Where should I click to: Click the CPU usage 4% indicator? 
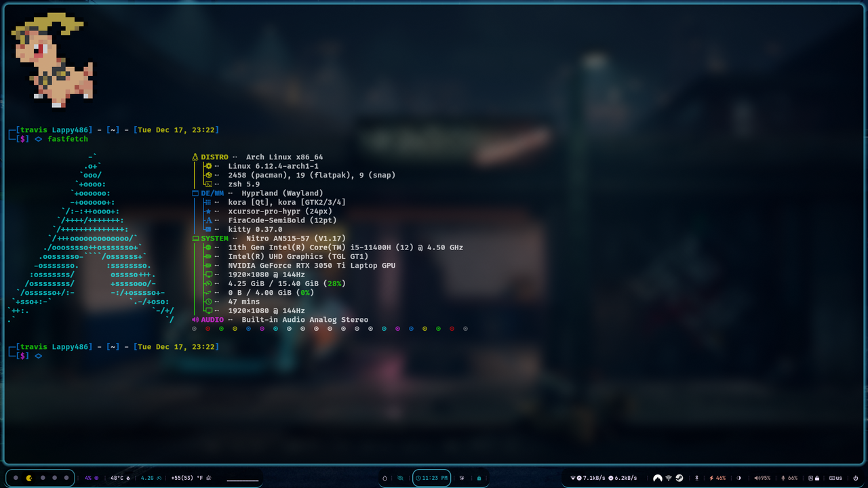click(92, 478)
